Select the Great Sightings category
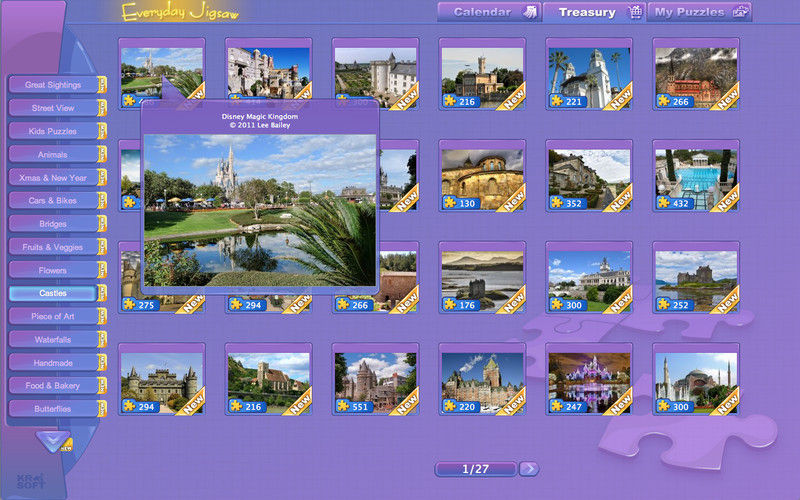Image resolution: width=800 pixels, height=500 pixels. 53,85
